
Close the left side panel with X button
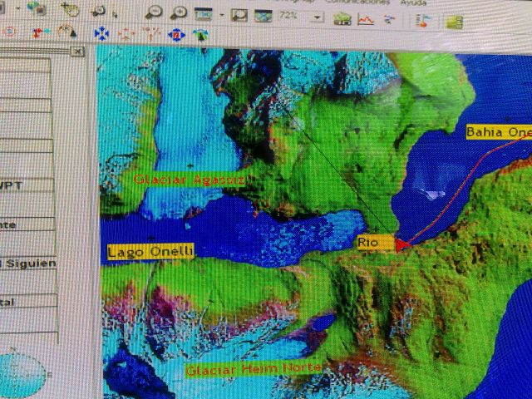77,52
